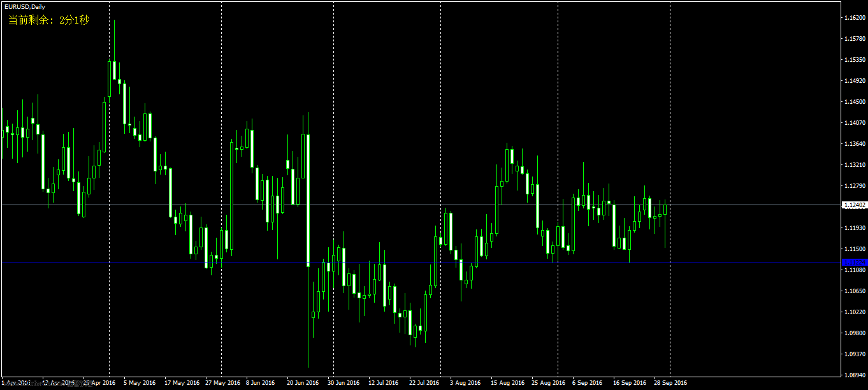
Task: Click the 1.14500 price axis label
Action: tap(855, 102)
